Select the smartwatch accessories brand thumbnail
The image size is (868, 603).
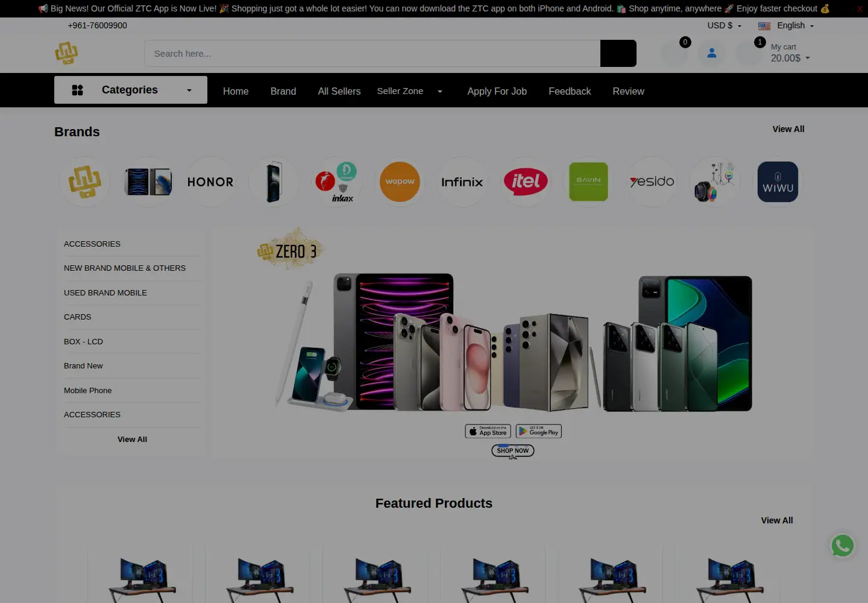(715, 182)
